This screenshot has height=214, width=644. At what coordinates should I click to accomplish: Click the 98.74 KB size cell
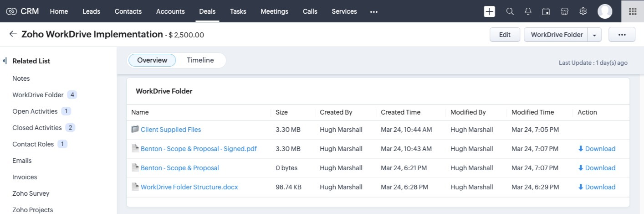(x=288, y=187)
